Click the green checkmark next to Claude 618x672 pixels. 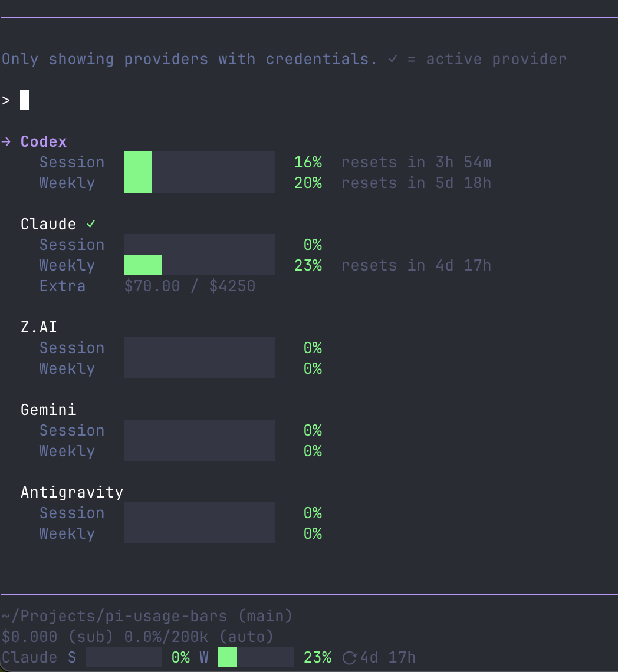click(x=91, y=223)
